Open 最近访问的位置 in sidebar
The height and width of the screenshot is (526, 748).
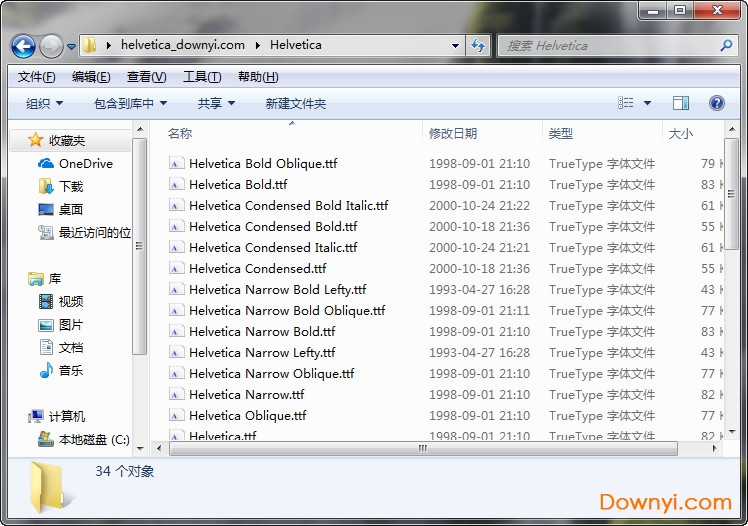click(x=94, y=232)
